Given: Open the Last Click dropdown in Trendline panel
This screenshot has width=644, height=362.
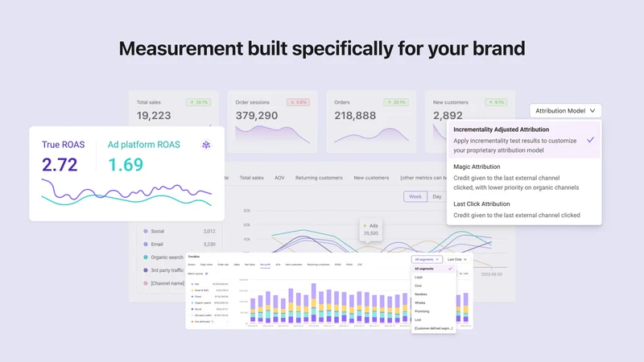Looking at the screenshot, I should (457, 259).
